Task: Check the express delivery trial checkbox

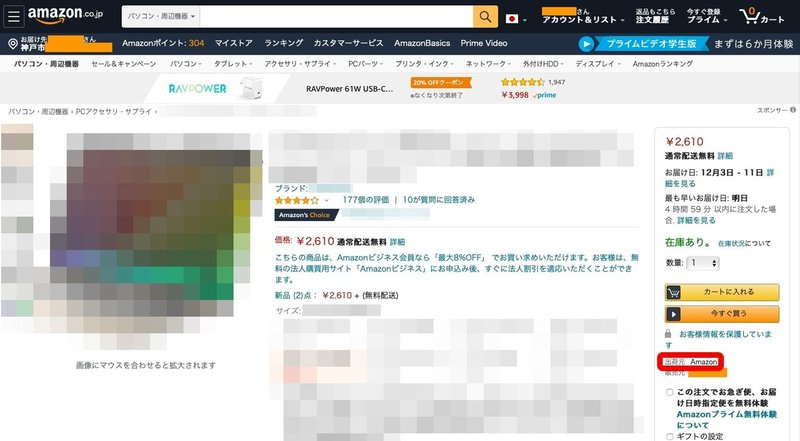Action: point(669,392)
